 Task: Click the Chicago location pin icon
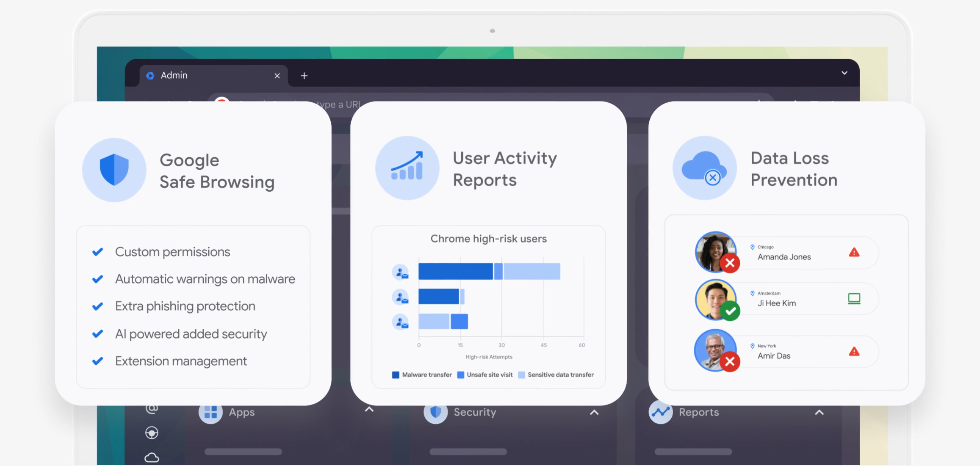pyautogui.click(x=753, y=247)
